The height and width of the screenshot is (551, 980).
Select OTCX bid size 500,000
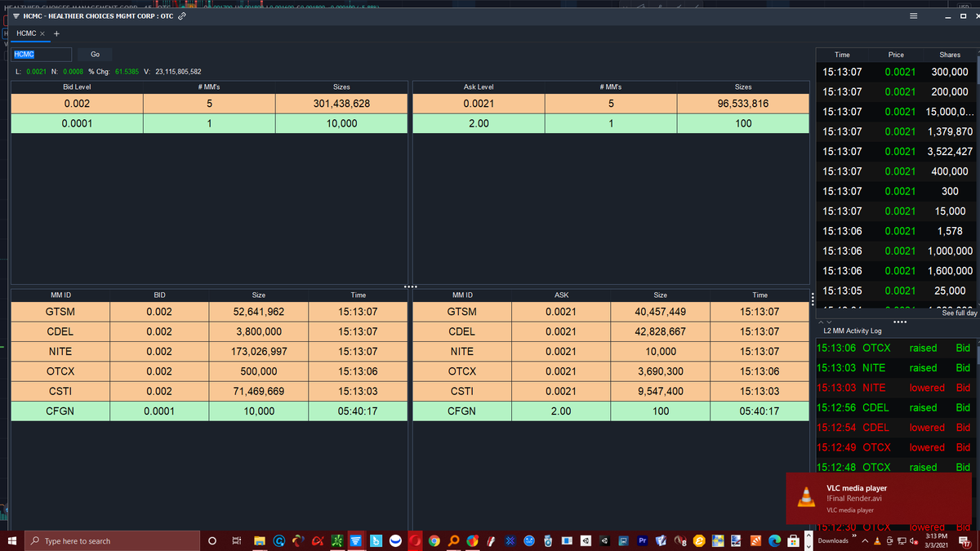[x=259, y=371]
